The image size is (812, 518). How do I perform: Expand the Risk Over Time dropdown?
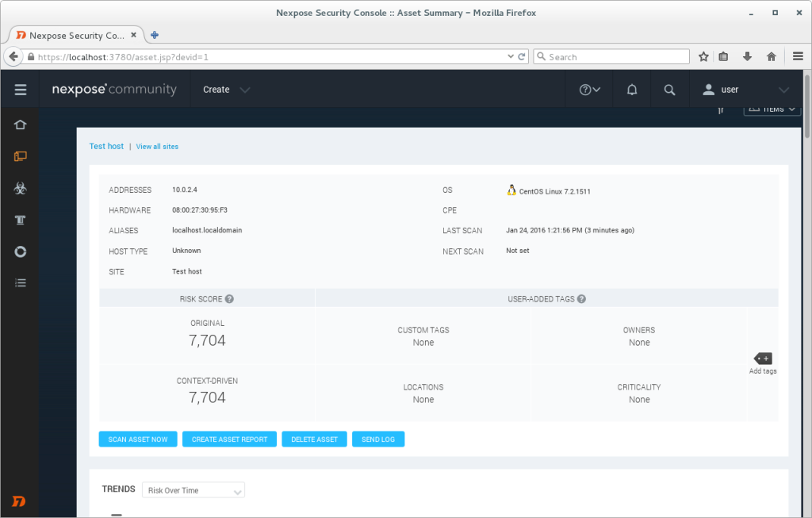coord(193,489)
